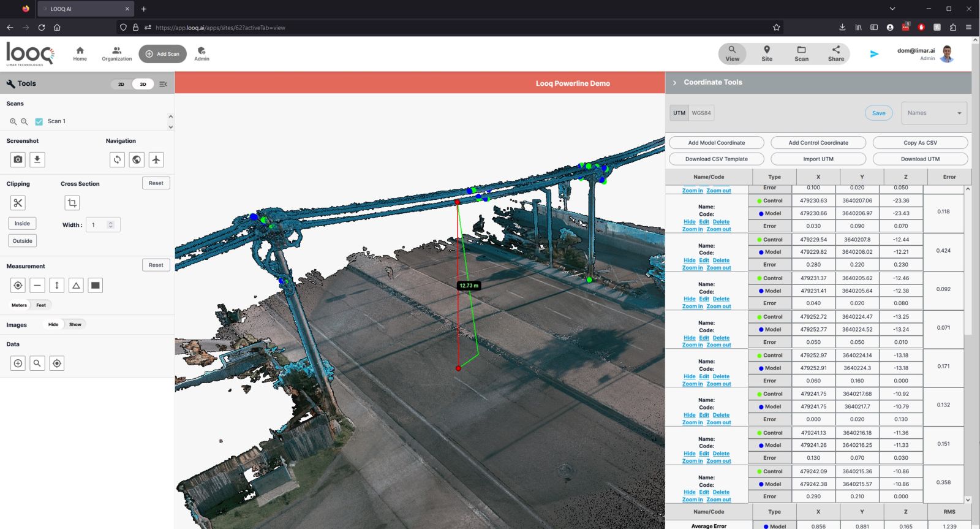The width and height of the screenshot is (980, 529).
Task: Click Download CSV Template
Action: 717,159
